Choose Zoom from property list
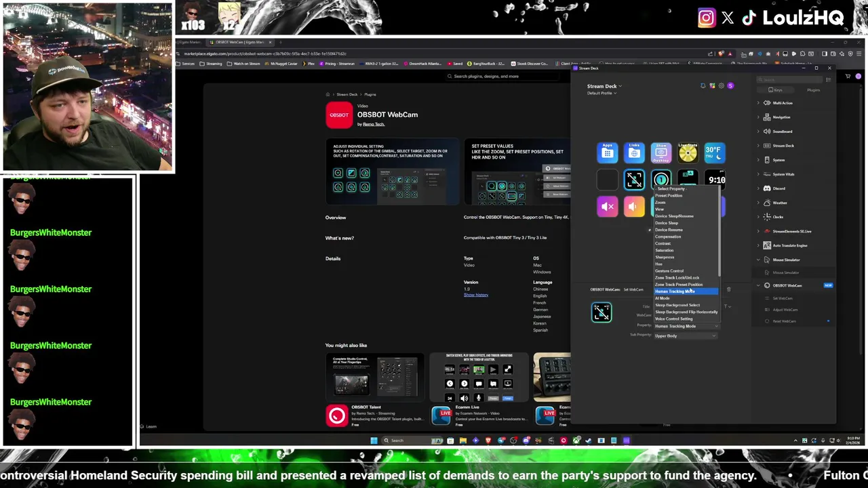 (686, 203)
